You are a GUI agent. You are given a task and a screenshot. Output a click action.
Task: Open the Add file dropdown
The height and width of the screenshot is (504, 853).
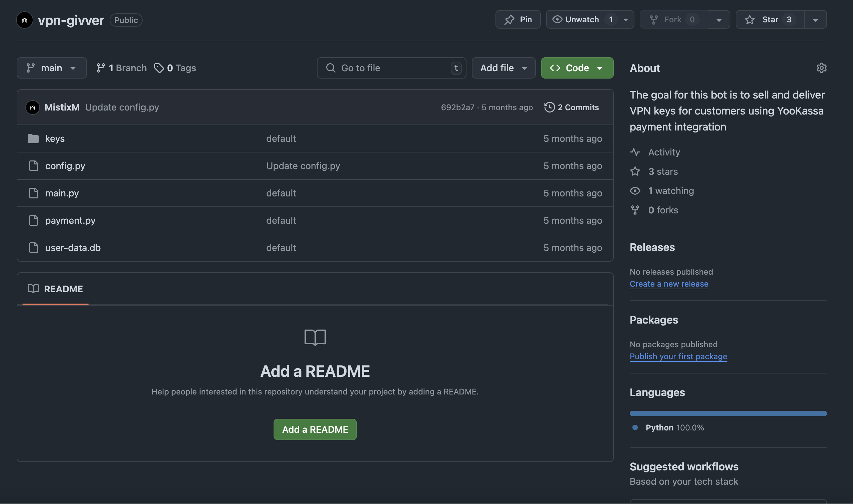tap(503, 68)
